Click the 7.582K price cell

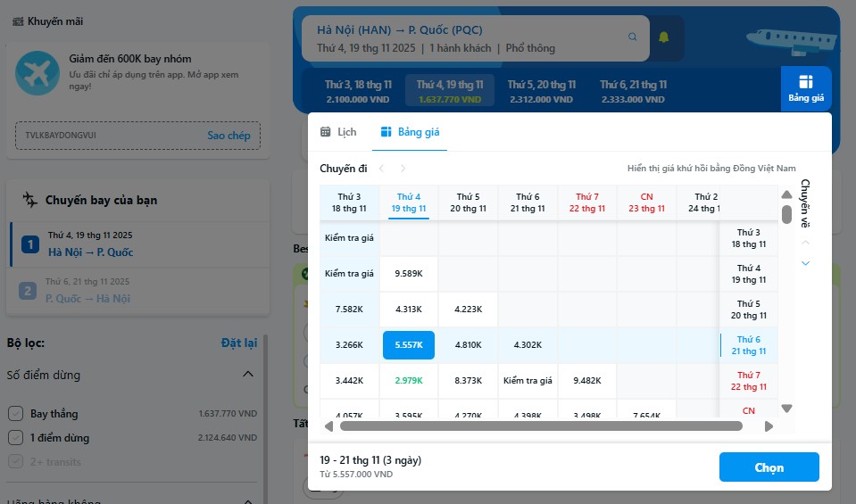pos(349,310)
